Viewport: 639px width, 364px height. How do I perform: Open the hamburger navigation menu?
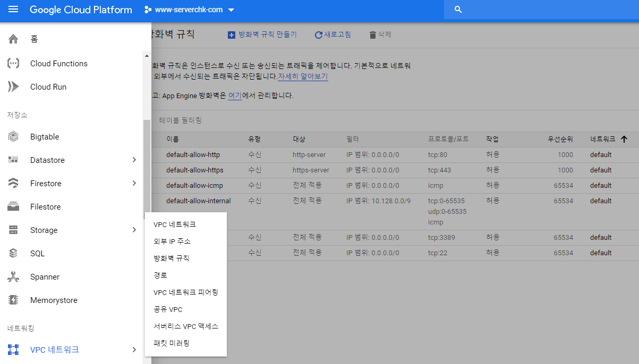(13, 10)
